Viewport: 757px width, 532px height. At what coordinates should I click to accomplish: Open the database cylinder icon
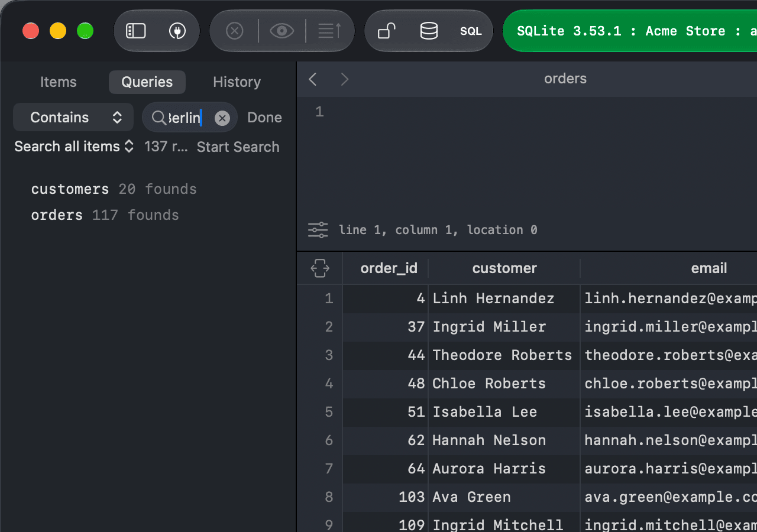click(x=429, y=31)
